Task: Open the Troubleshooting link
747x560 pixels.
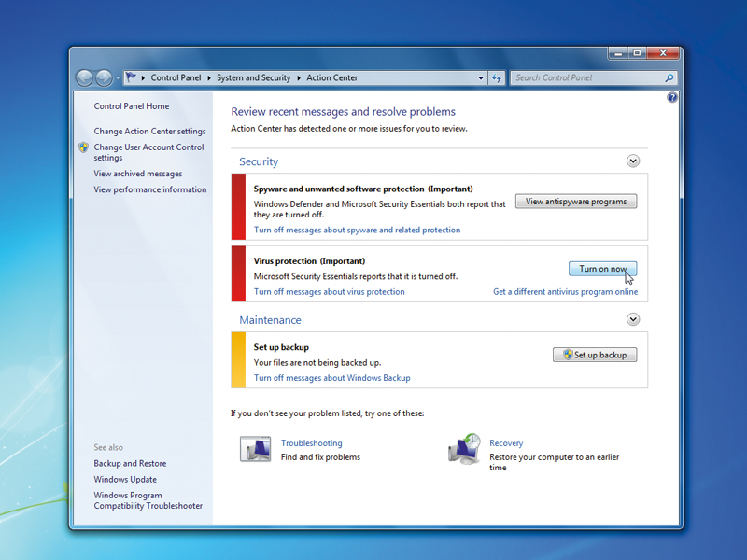Action: [312, 442]
